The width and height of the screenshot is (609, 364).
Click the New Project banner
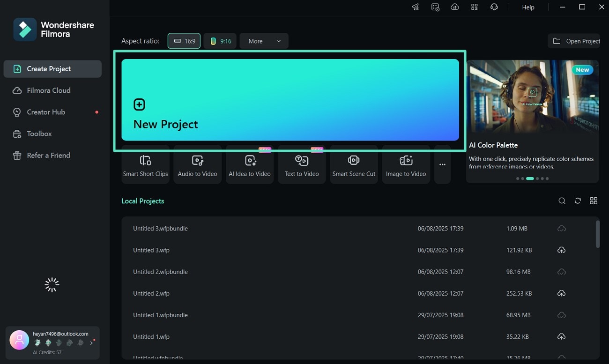(290, 100)
